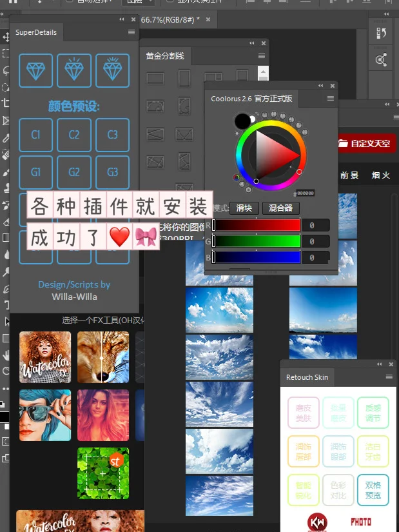
Task: Select the 黄金分割线 tab
Action: 165,56
